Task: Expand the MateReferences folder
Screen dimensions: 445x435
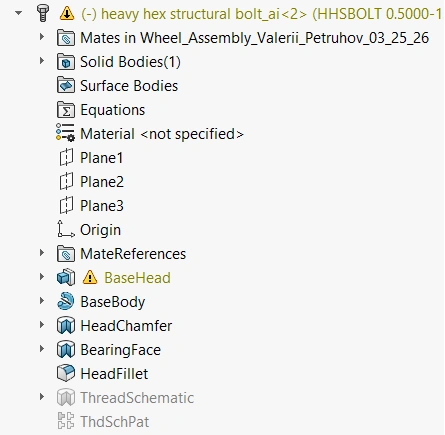Action: click(42, 253)
